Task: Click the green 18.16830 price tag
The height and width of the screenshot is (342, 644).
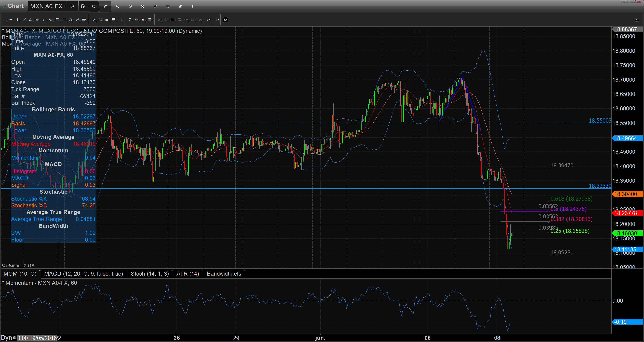Action: 627,233
